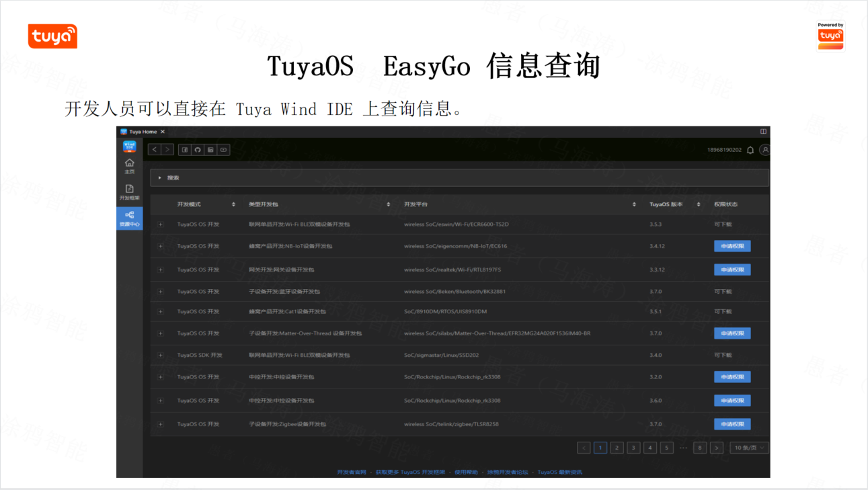Viewport: 868px width, 490px height.
Task: Sort by the TuyaOS 版本 column arrows
Action: [x=699, y=204]
